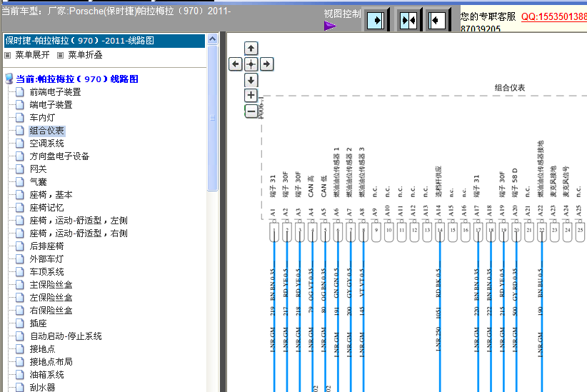
Task: Click the root icon of 帕拉梅拉 tree
Action: coord(9,79)
